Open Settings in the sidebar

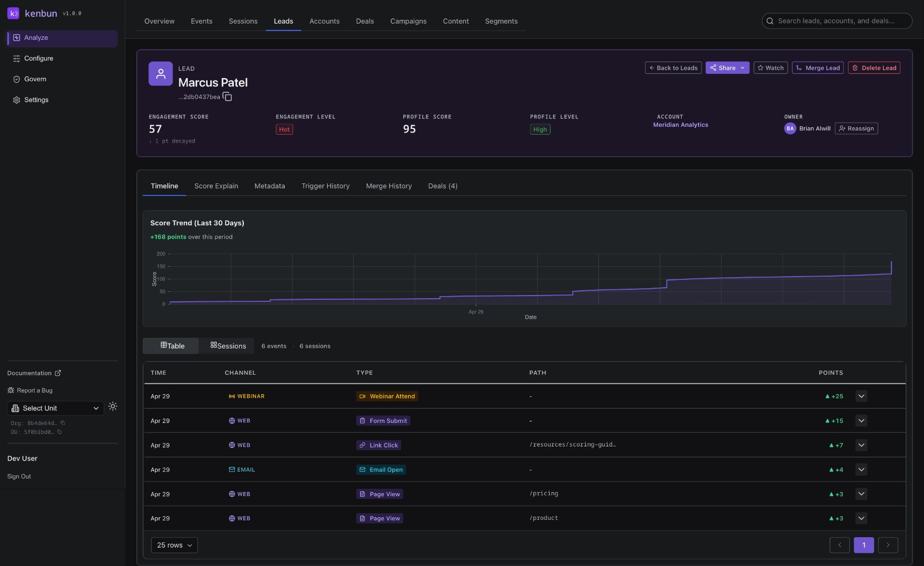(x=62, y=100)
